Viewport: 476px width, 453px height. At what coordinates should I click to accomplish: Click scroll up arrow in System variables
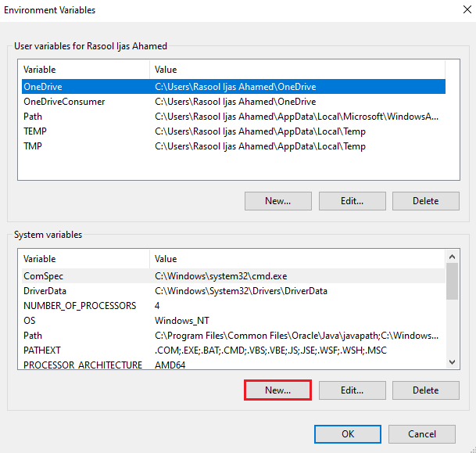[x=452, y=257]
